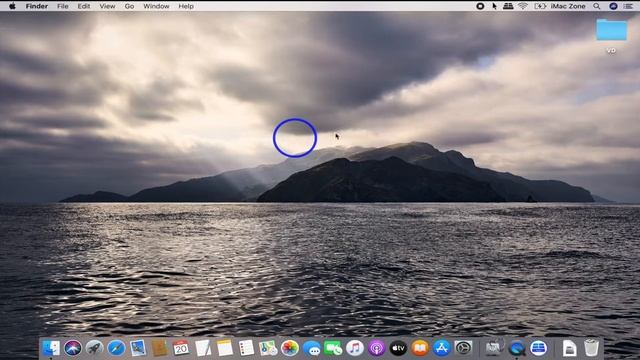Viewport: 640px width, 360px height.
Task: Open the Apple menu
Action: 12,6
